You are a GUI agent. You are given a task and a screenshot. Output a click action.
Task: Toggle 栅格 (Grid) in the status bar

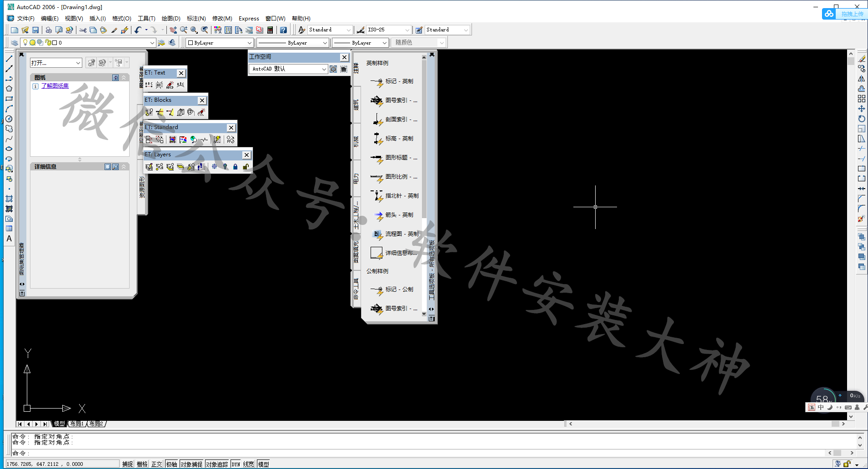coord(142,464)
